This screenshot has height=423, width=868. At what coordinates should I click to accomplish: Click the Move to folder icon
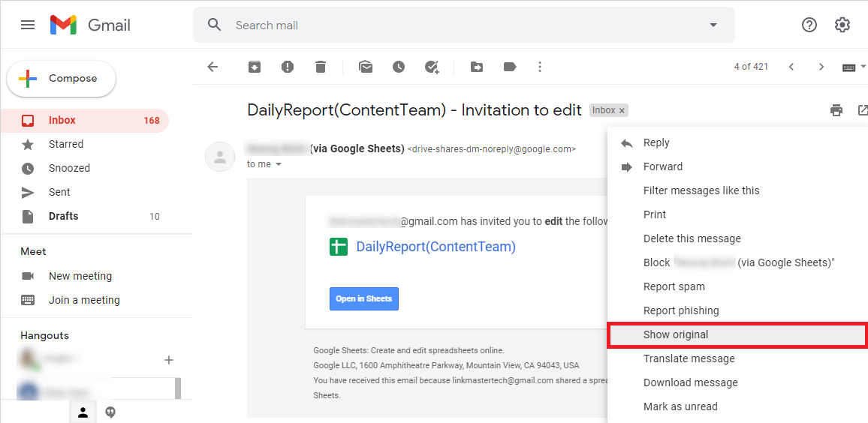477,67
